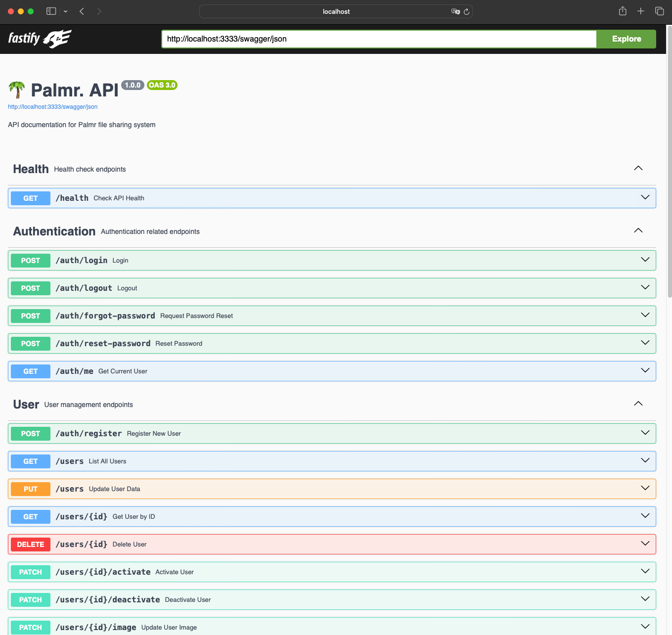Click the palm tree emoji in title
Image resolution: width=672 pixels, height=635 pixels.
[x=17, y=90]
